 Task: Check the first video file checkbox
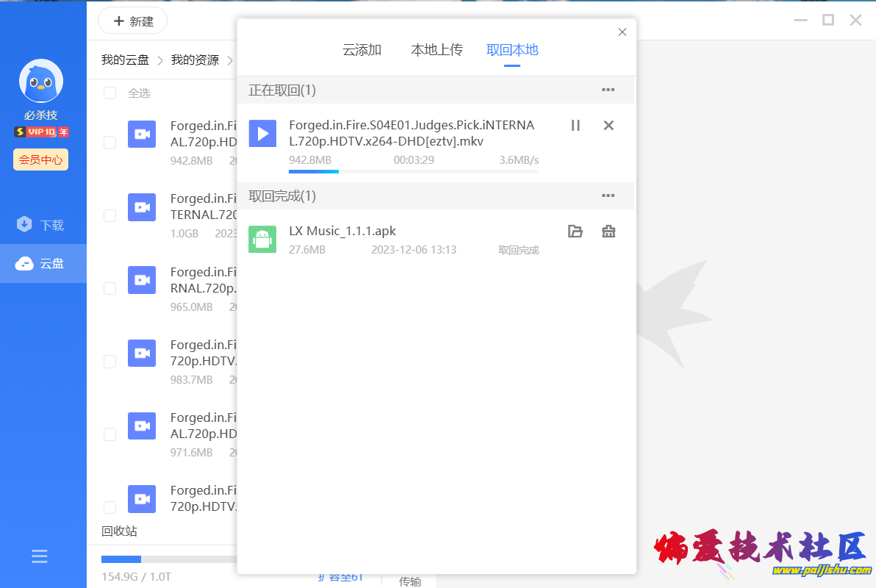[x=109, y=143]
